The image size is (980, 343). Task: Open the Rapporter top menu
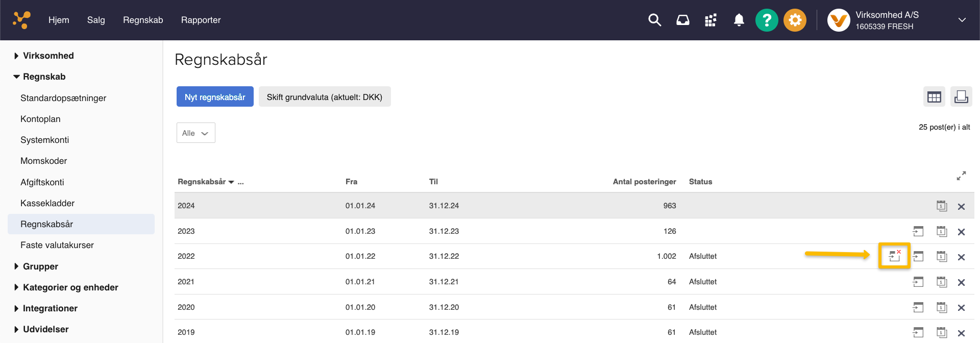pos(201,20)
